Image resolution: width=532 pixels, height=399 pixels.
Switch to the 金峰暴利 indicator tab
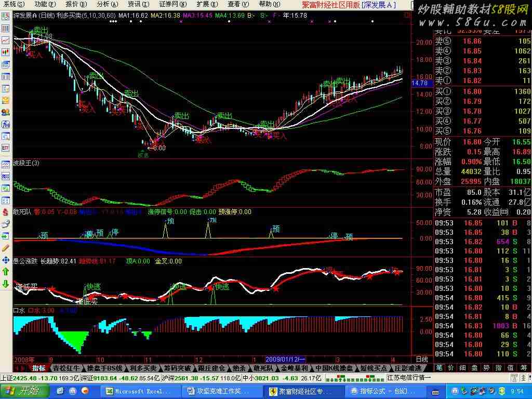pyautogui.click(x=294, y=368)
